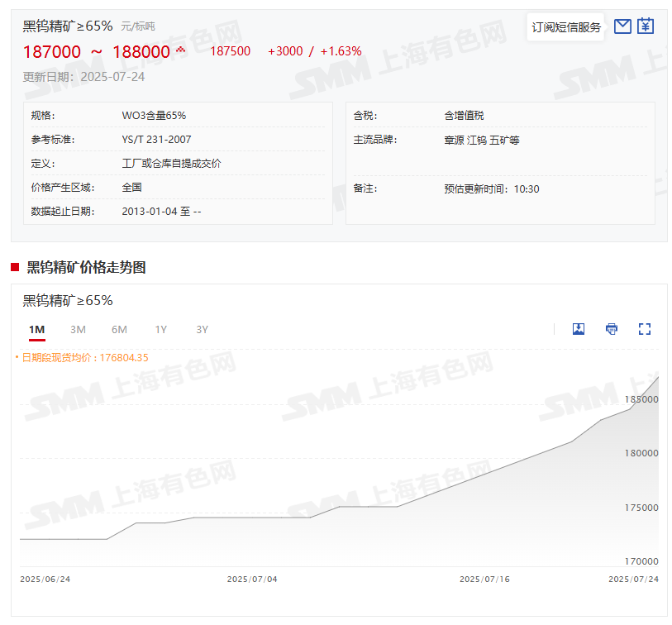Viewport: 672px width, 625px height.
Task: Click the 185000 y-axis value label
Action: [x=641, y=399]
